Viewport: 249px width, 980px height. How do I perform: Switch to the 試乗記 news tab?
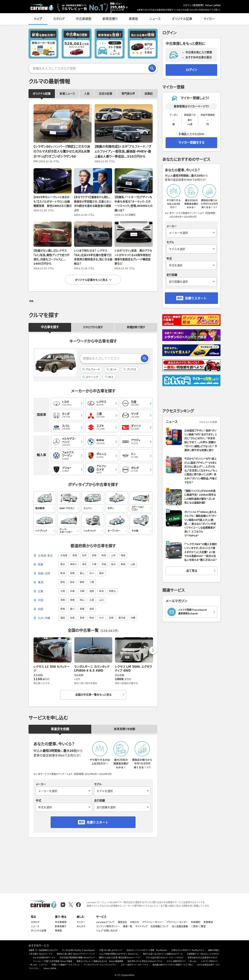[x=149, y=94]
